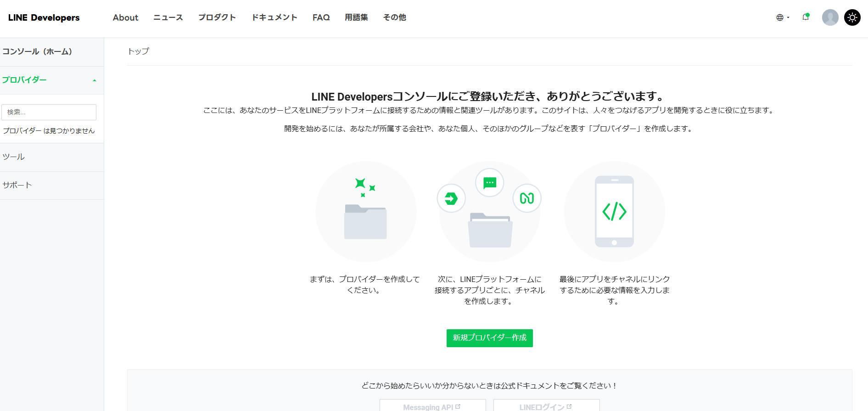Click the 最後にアプリをチャネルにリンク caption

(x=614, y=290)
